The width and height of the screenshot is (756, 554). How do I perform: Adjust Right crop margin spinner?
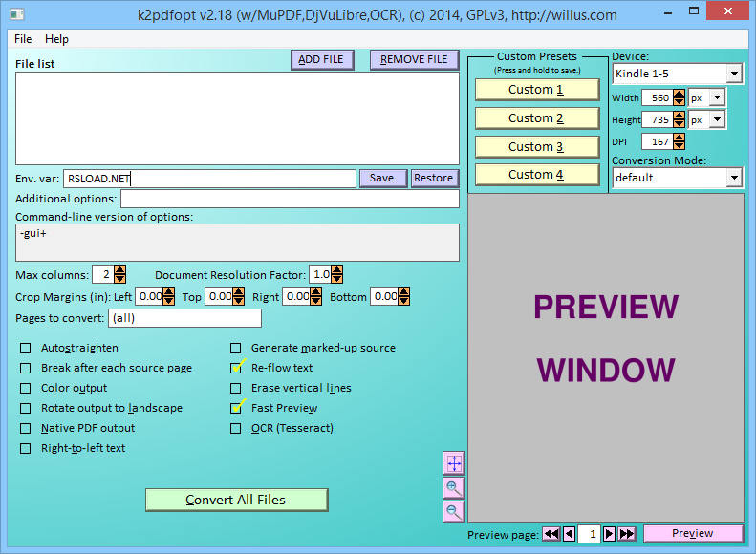pyautogui.click(x=315, y=296)
